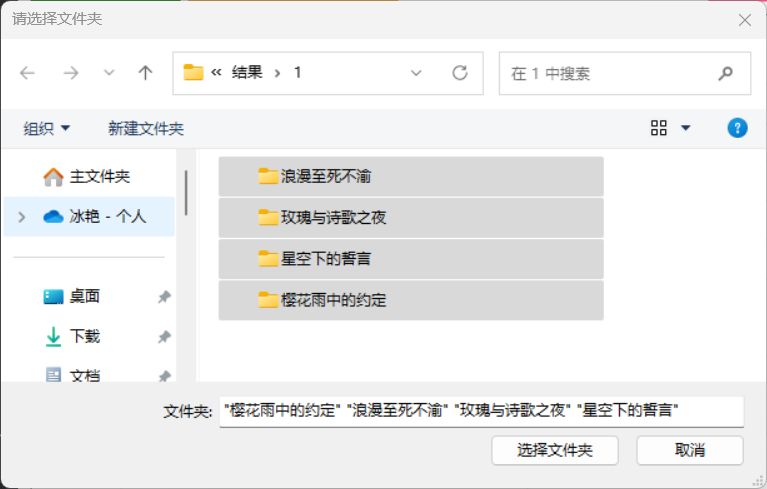The height and width of the screenshot is (489, 767).
Task: Select folder 玫瑰与诗歌之夜
Action: [x=411, y=218]
